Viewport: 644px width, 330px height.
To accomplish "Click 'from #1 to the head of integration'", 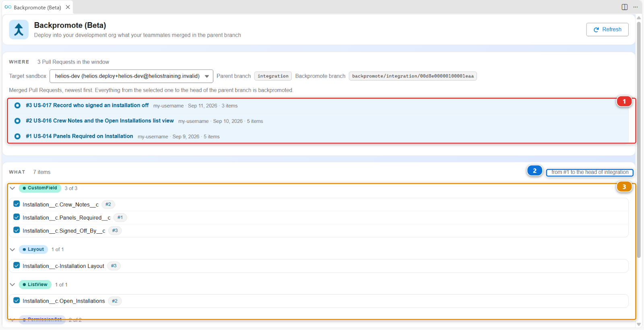I will pyautogui.click(x=590, y=172).
